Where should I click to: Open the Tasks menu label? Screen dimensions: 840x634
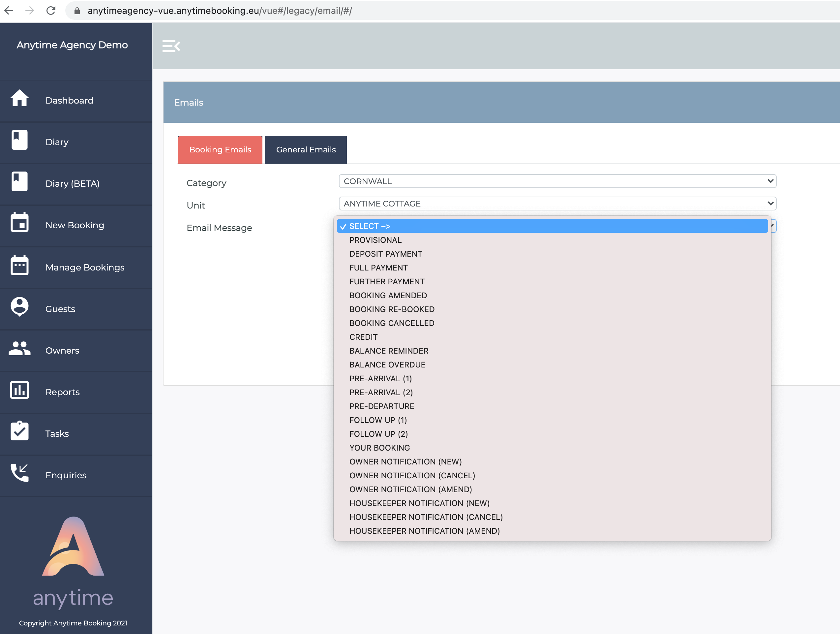point(57,434)
